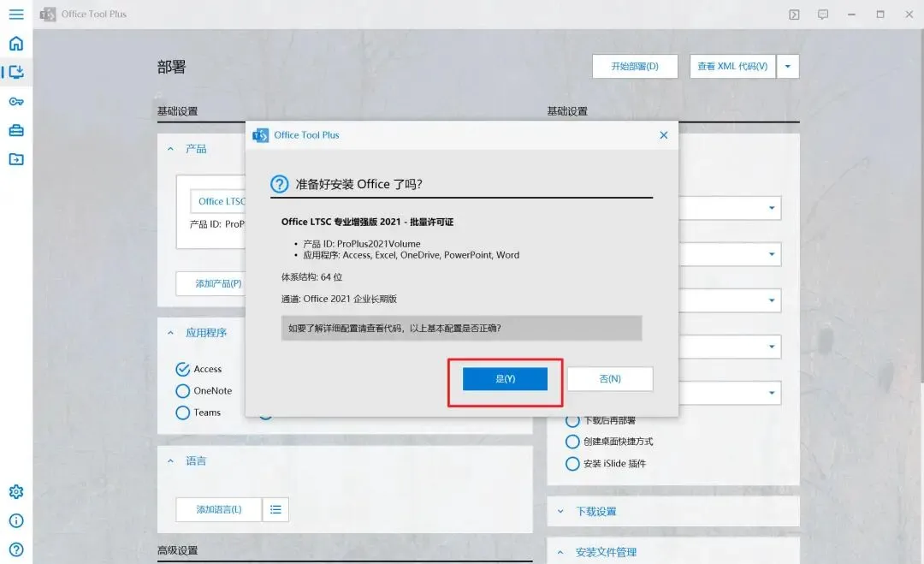Image resolution: width=924 pixels, height=564 pixels.
Task: Click the 通道: Office 2021 企业长期版 text
Action: [339, 299]
